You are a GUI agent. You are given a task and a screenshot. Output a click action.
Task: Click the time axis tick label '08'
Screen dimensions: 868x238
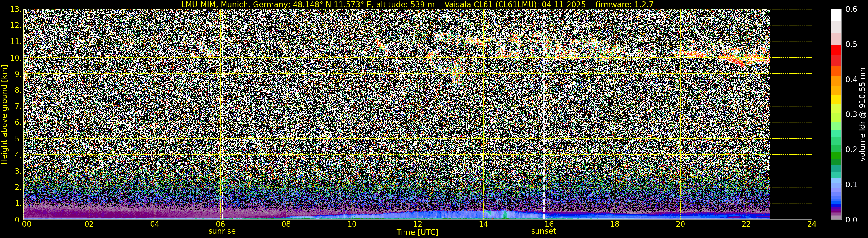tap(286, 224)
